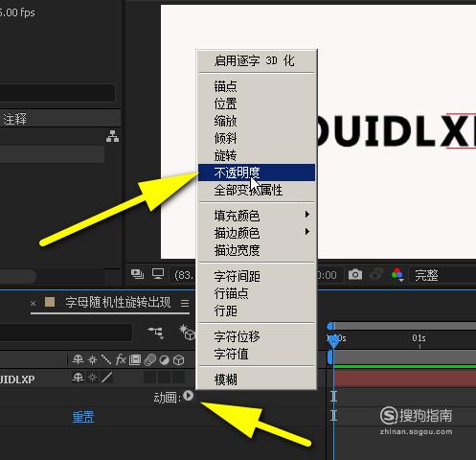Click the 注释 column header

coord(14,119)
